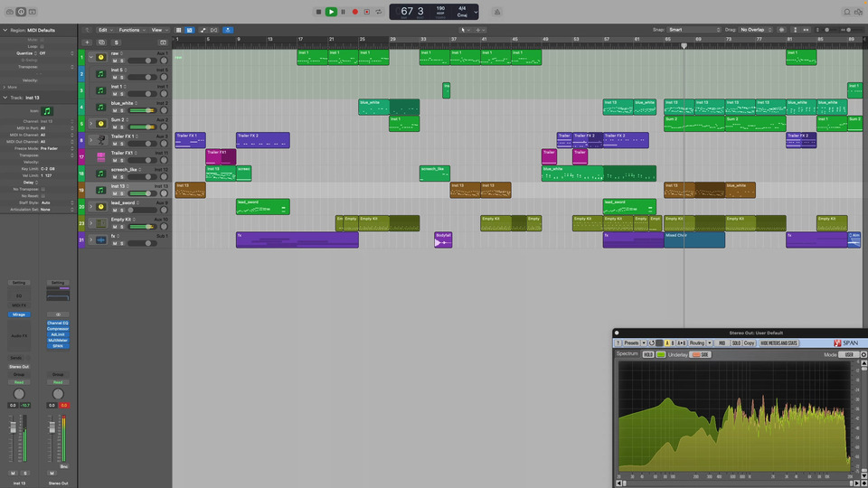Collapse the raw track stack triangle
Image resolution: width=868 pixels, height=488 pixels.
pos(91,57)
